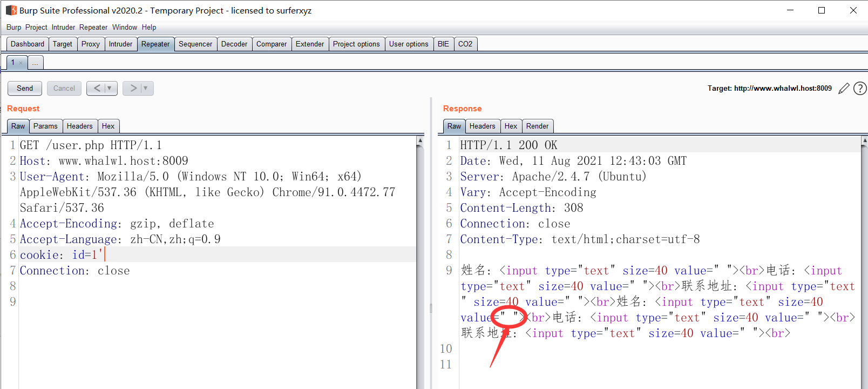Show response Hex view
This screenshot has width=868, height=389.
pos(511,126)
